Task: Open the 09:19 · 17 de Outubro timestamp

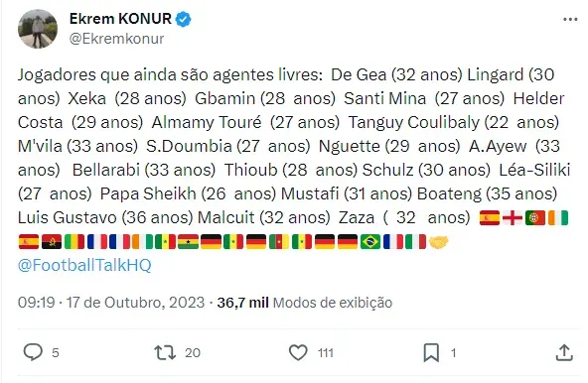Action: 111,303
